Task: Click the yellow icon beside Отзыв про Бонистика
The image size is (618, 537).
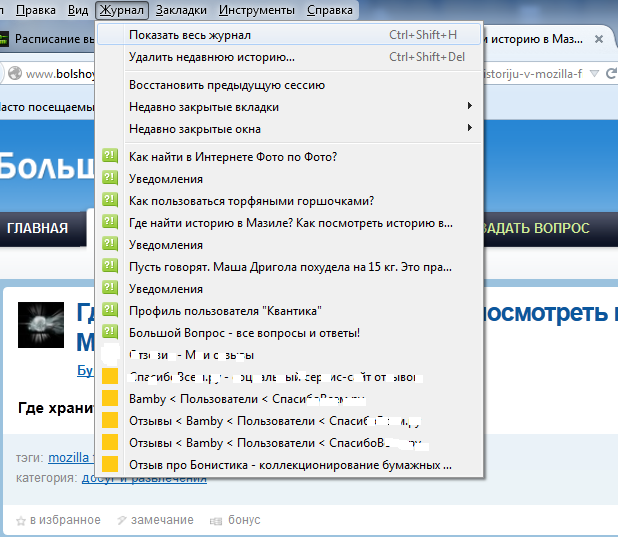Action: click(x=110, y=464)
